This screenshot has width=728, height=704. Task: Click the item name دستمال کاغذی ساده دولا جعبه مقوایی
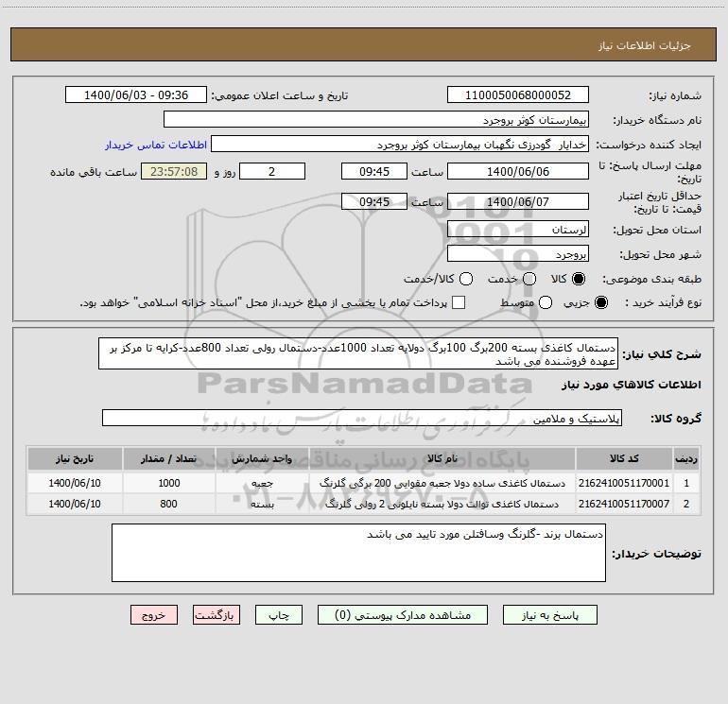click(x=442, y=483)
